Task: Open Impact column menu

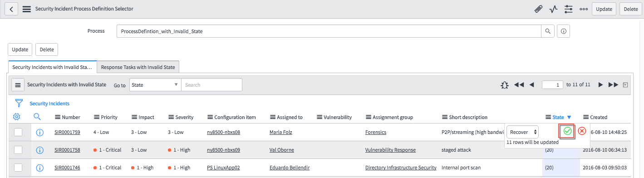Action: [x=134, y=117]
